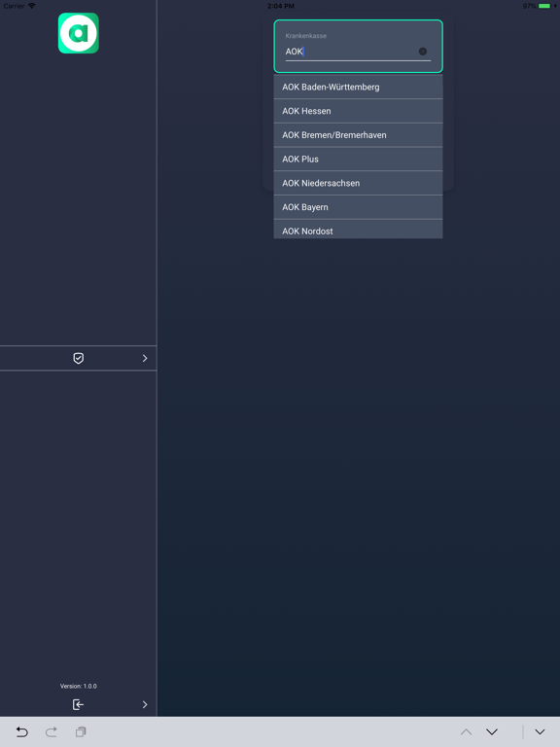Tap the Wi-Fi status icon
Viewport: 560px width, 747px height.
[32, 6]
